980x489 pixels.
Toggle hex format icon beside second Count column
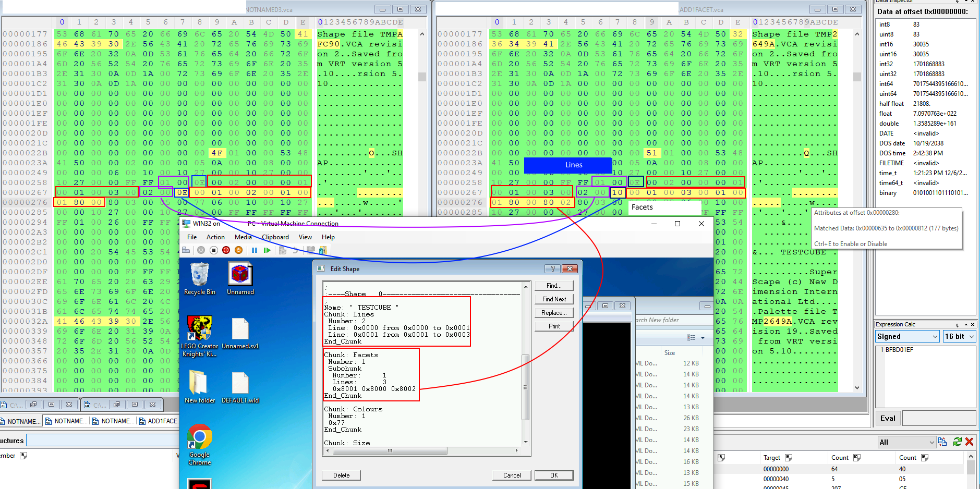[x=925, y=458]
